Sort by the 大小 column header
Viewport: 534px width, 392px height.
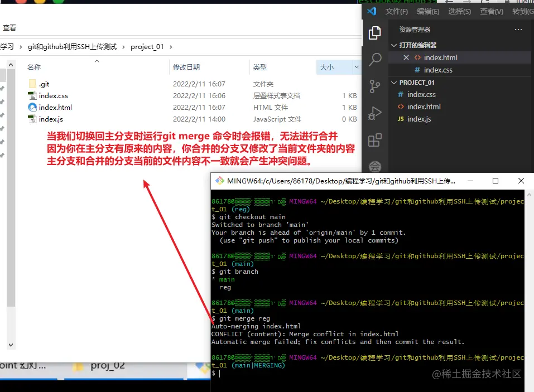pyautogui.click(x=326, y=67)
